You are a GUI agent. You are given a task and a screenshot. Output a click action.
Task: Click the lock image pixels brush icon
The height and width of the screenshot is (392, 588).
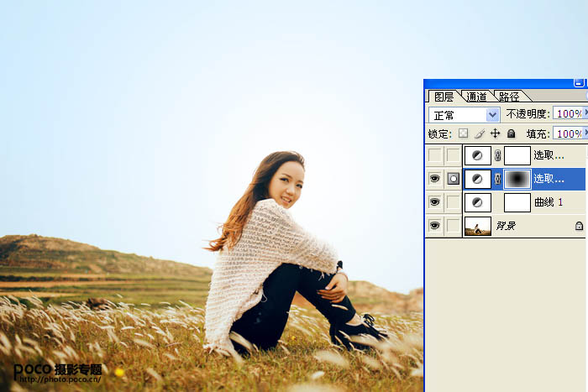(x=480, y=133)
